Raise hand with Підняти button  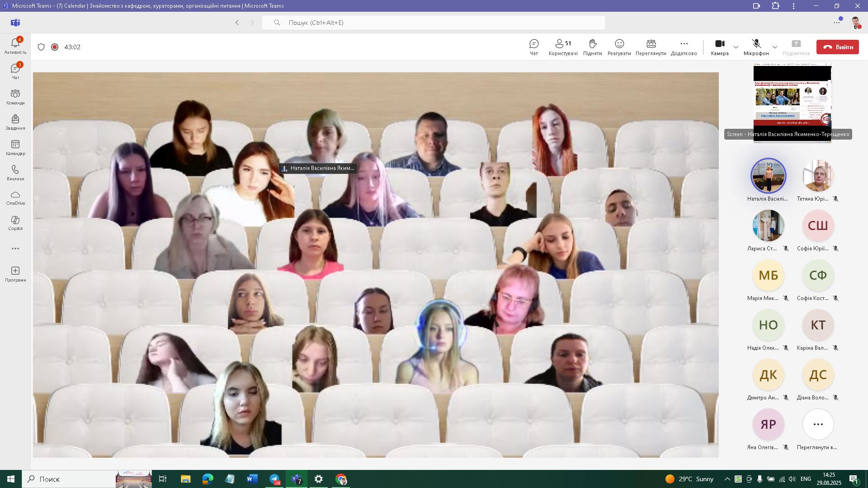point(592,47)
